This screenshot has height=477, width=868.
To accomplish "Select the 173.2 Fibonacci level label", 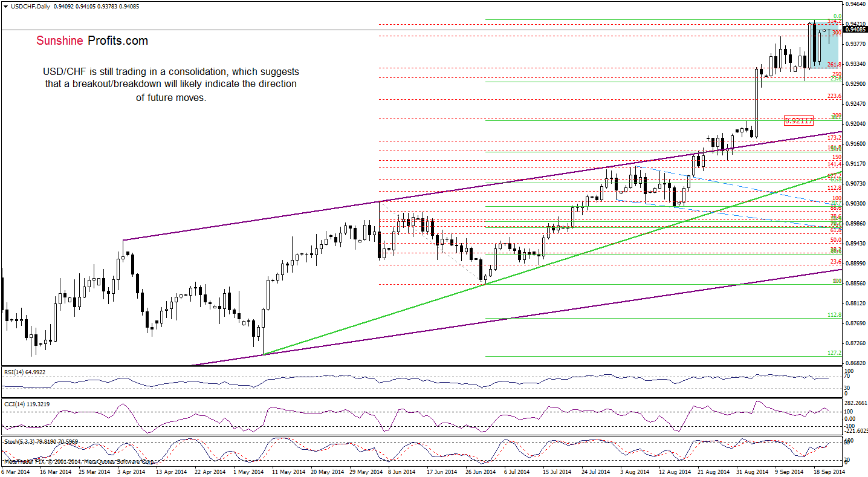I will pos(834,138).
